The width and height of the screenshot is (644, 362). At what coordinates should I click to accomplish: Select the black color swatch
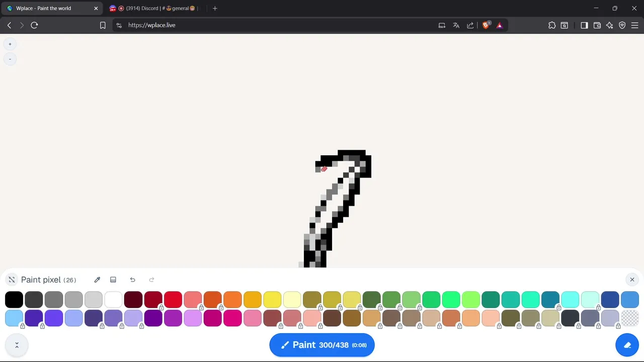click(x=14, y=300)
